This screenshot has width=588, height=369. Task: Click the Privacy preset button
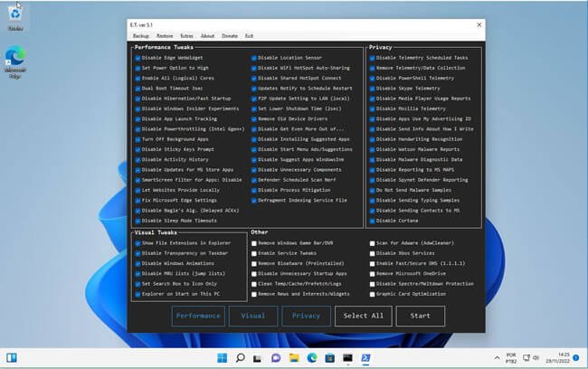pos(306,316)
